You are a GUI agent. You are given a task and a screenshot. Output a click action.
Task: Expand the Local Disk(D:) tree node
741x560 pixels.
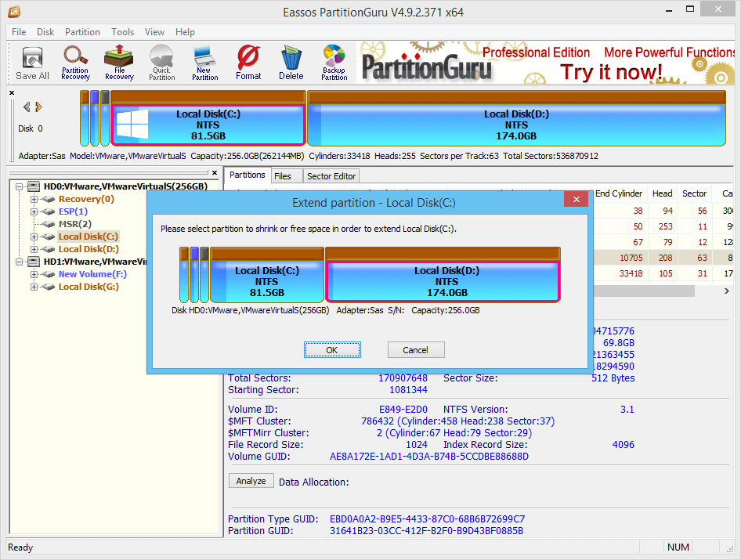[x=34, y=250]
